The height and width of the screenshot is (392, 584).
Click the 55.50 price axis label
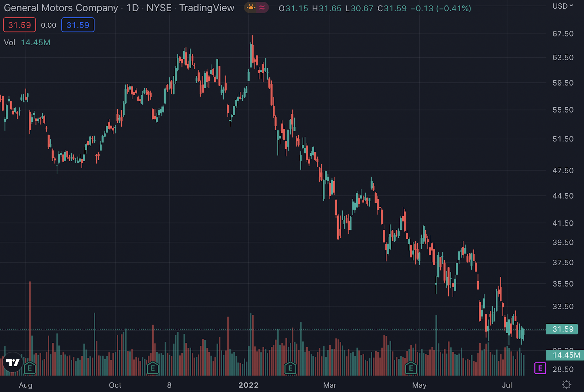pyautogui.click(x=563, y=110)
